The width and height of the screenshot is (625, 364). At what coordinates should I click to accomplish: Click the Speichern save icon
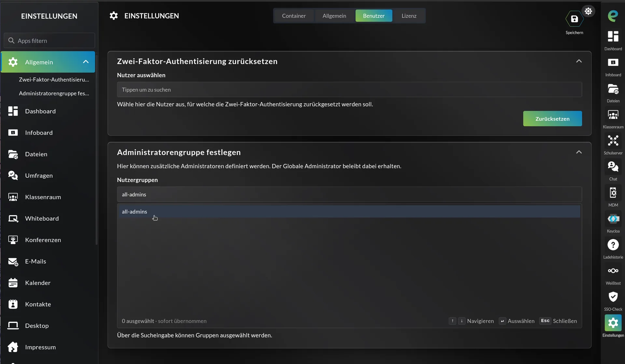point(574,19)
